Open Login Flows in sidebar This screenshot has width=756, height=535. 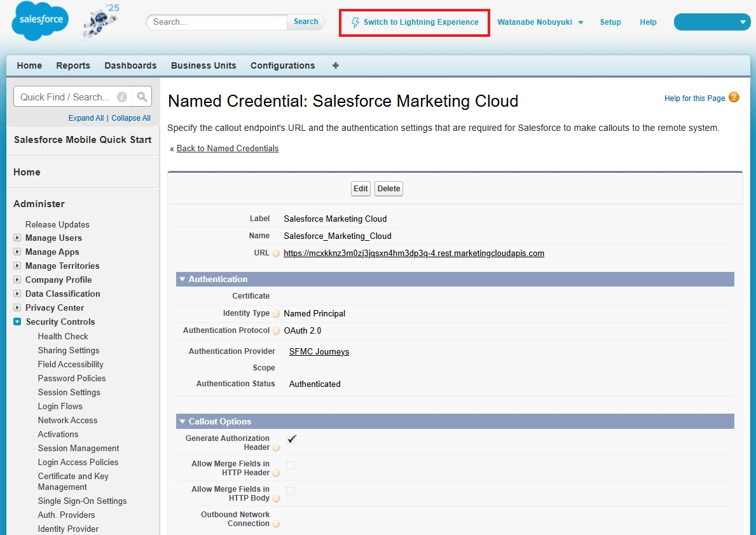coord(60,406)
